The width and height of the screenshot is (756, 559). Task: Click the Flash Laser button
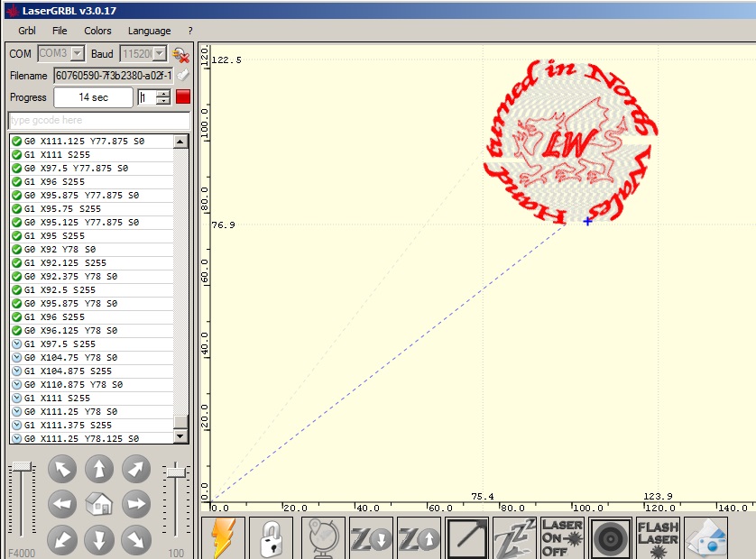coord(659,537)
